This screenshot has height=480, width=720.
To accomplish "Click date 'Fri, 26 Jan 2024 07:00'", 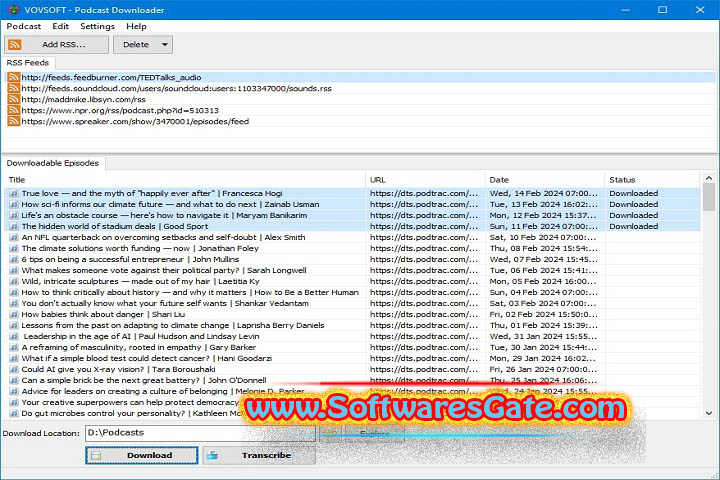I will (543, 370).
